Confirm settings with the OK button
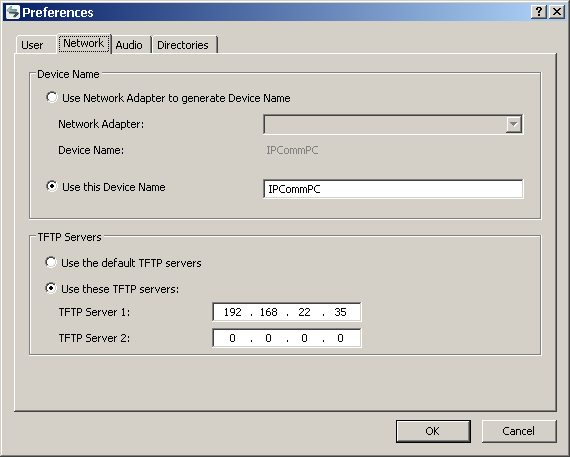Image resolution: width=570 pixels, height=457 pixels. [x=433, y=431]
